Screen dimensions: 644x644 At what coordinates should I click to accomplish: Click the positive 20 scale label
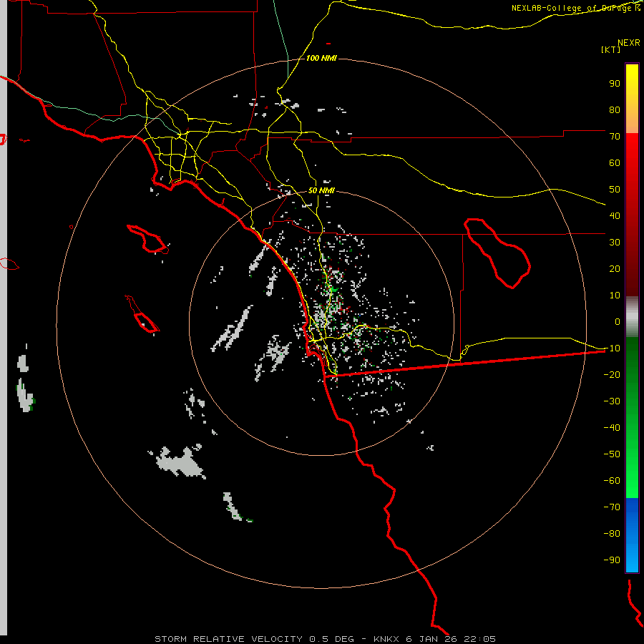point(615,268)
